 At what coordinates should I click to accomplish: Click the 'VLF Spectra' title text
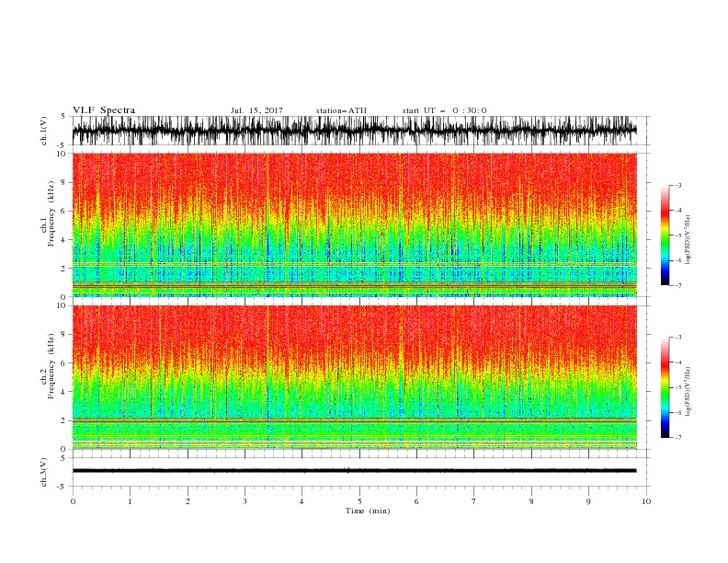coord(104,110)
